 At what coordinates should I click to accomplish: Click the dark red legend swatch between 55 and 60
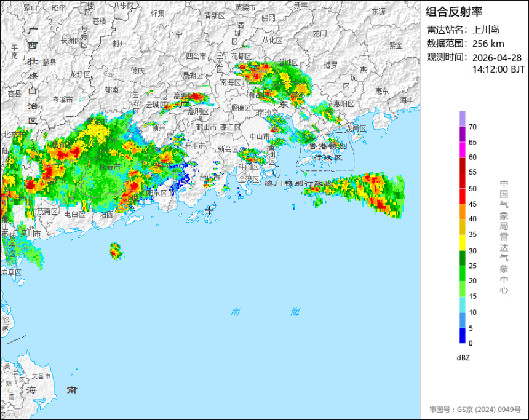coord(462,165)
